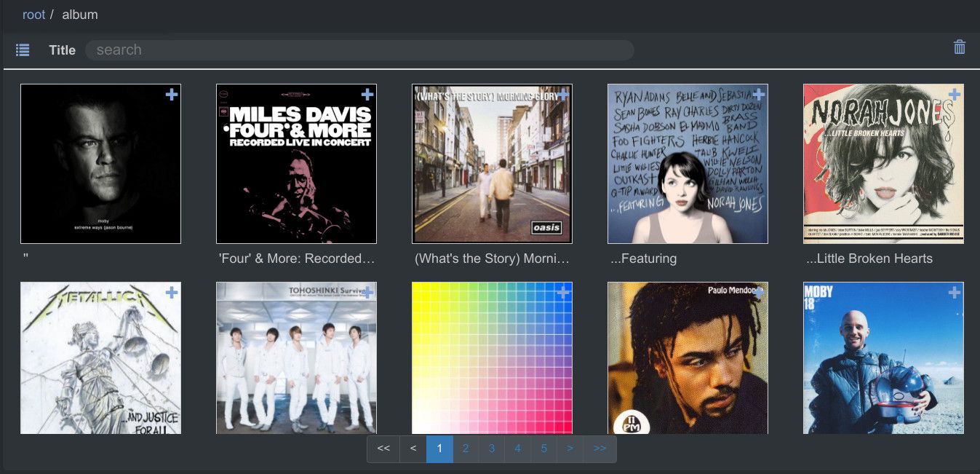This screenshot has height=474, width=980.
Task: Jump to page 2
Action: coord(466,449)
